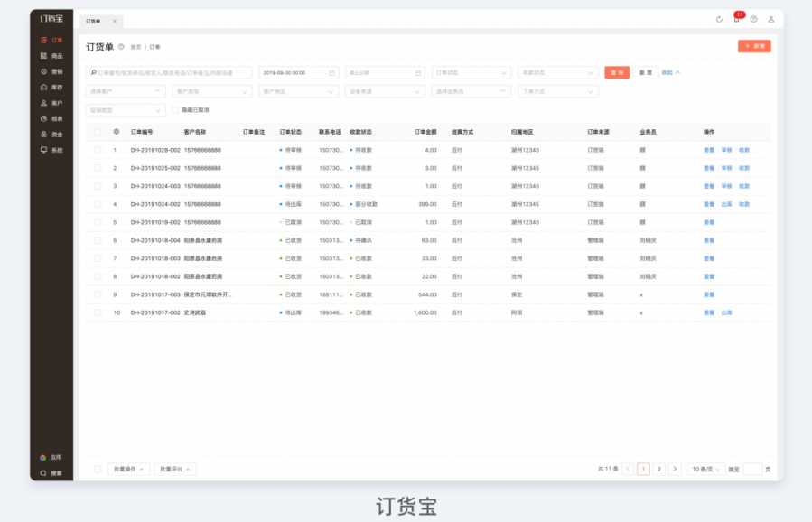
Task: Click into the order number keyword search field
Action: [169, 73]
